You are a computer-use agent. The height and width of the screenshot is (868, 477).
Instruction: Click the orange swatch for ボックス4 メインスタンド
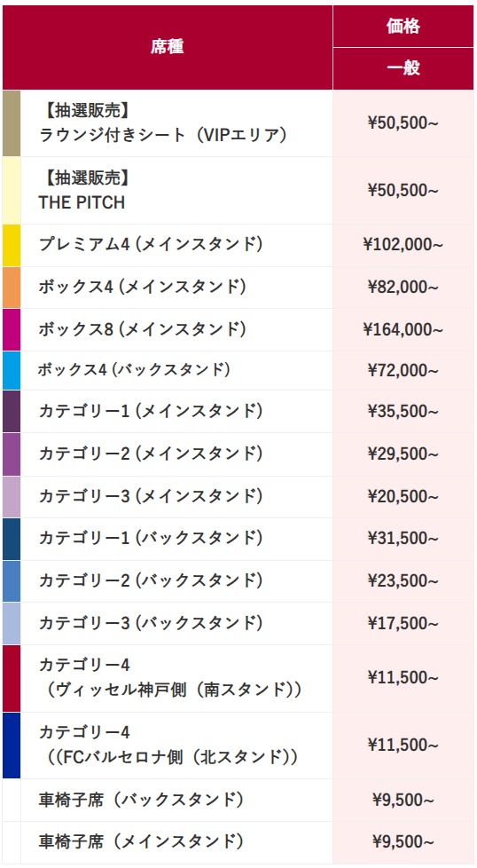coord(12,288)
